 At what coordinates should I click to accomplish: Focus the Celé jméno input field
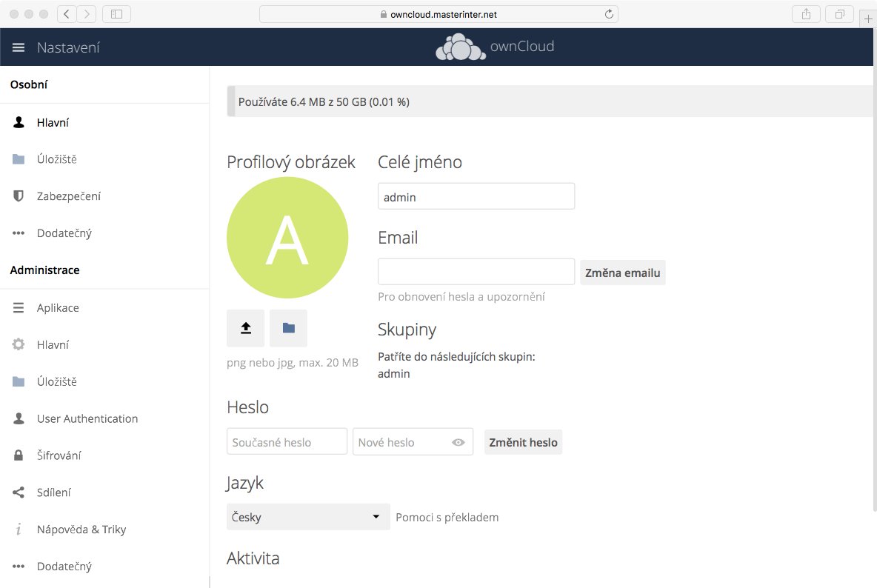[476, 196]
